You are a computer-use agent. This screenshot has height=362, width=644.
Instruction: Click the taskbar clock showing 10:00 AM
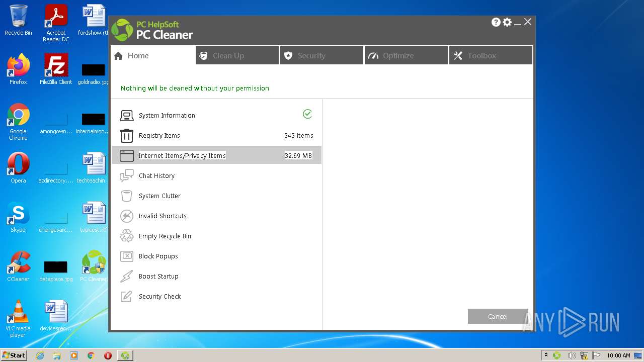point(618,355)
